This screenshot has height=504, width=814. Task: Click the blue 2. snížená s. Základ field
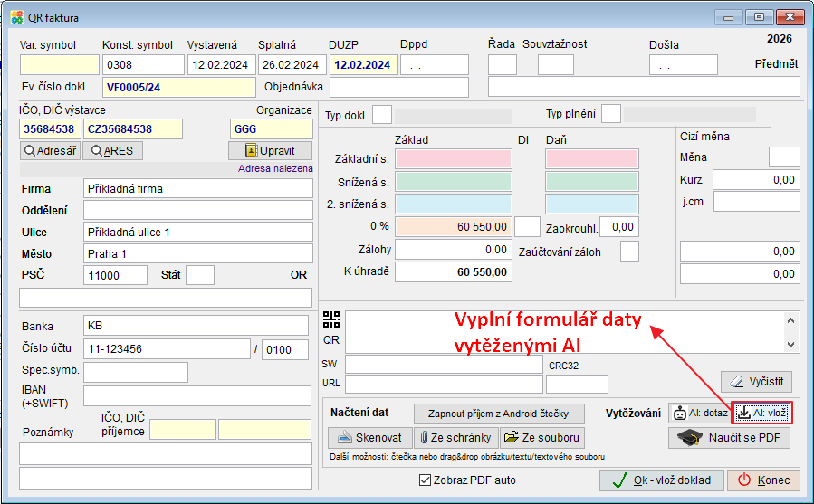(454, 204)
